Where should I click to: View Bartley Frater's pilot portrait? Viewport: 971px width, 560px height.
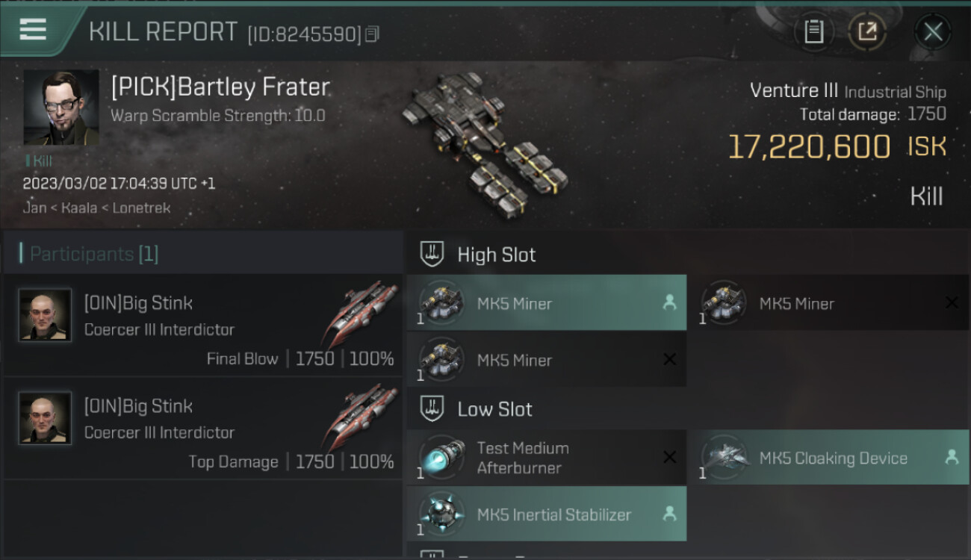click(x=61, y=108)
